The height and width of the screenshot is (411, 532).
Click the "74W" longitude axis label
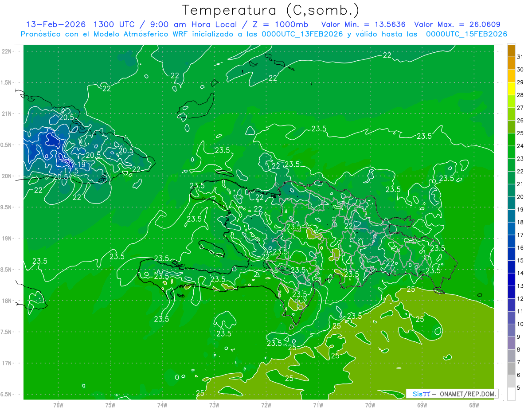point(162,405)
